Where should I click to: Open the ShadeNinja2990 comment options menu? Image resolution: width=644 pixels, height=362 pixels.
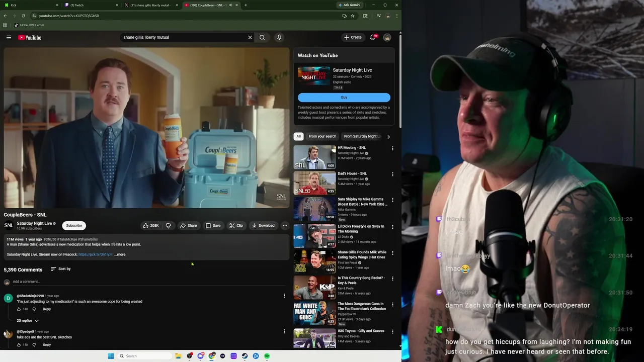coord(284,296)
